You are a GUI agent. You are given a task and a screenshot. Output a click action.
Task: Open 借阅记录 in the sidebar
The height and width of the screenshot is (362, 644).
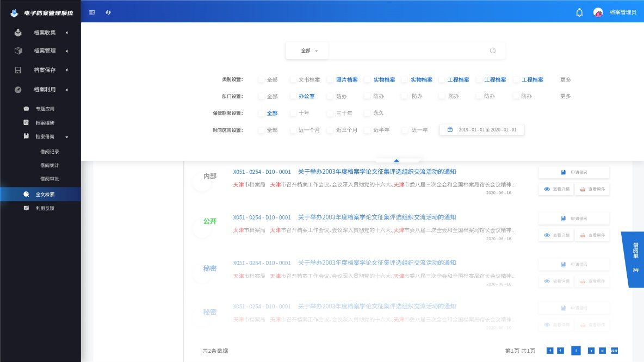tap(49, 152)
